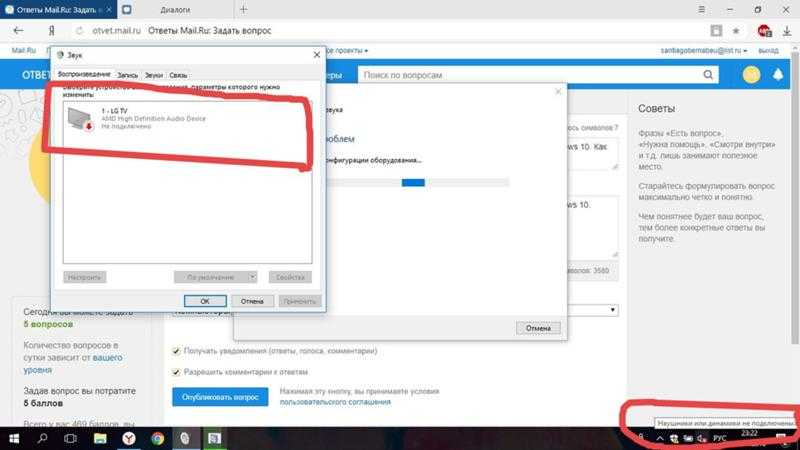The width and height of the screenshot is (800, 450).
Task: Open the вашего уровня link
Action: (x=73, y=363)
